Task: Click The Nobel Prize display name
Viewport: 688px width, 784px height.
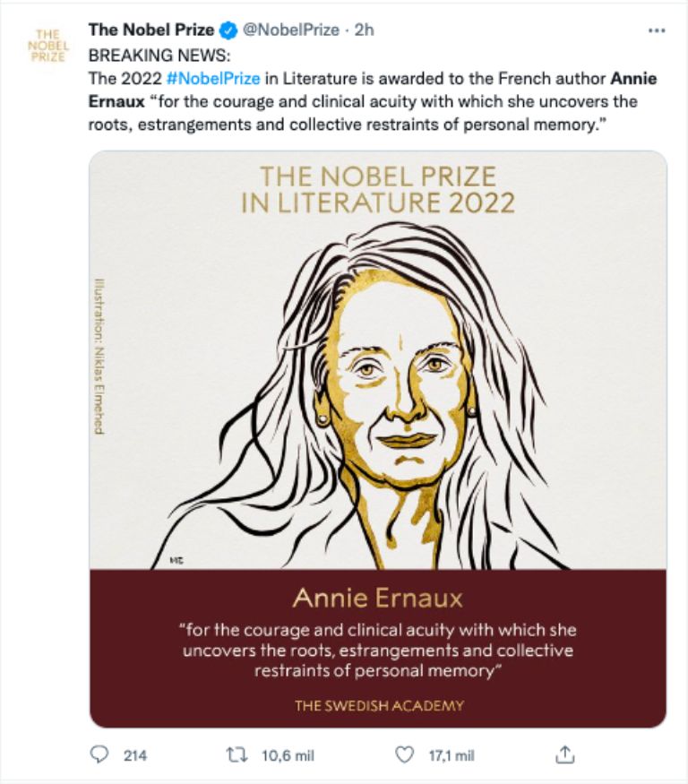Action: [154, 28]
